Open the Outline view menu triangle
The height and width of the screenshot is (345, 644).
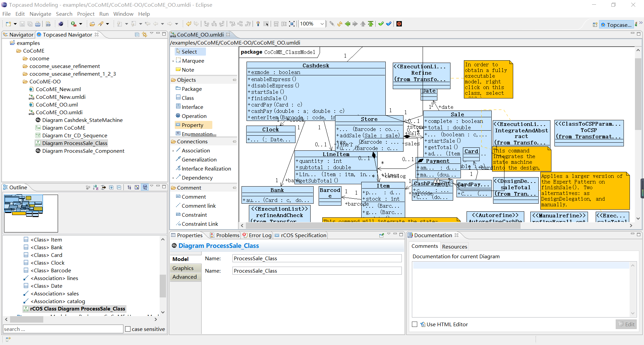coord(152,186)
